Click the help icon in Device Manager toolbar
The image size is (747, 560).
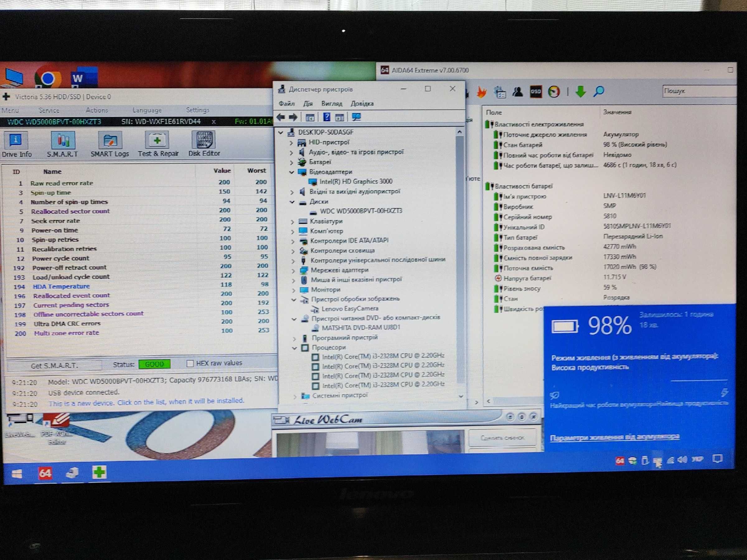click(x=327, y=117)
